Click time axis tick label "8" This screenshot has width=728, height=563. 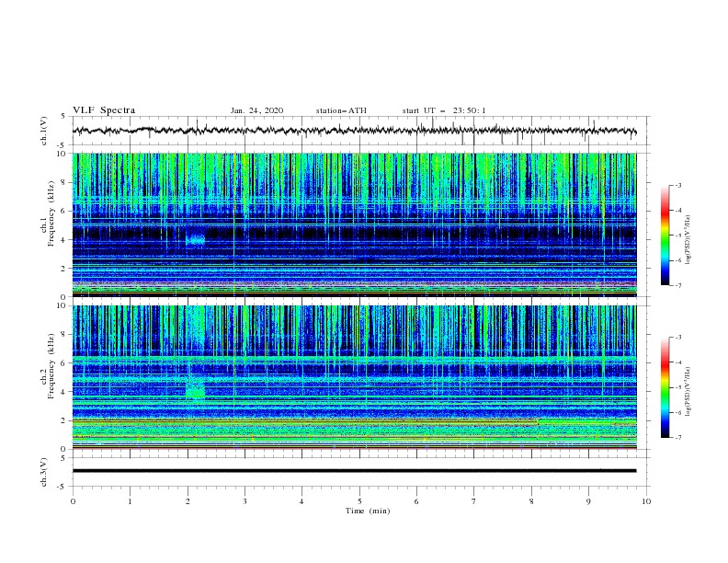tap(531, 501)
